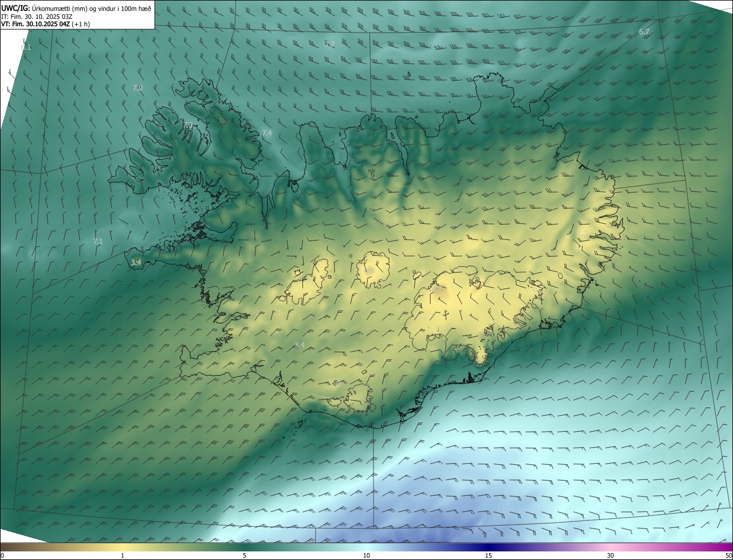Click the '30' tick on the color scale
733x560 pixels.
[x=610, y=555]
